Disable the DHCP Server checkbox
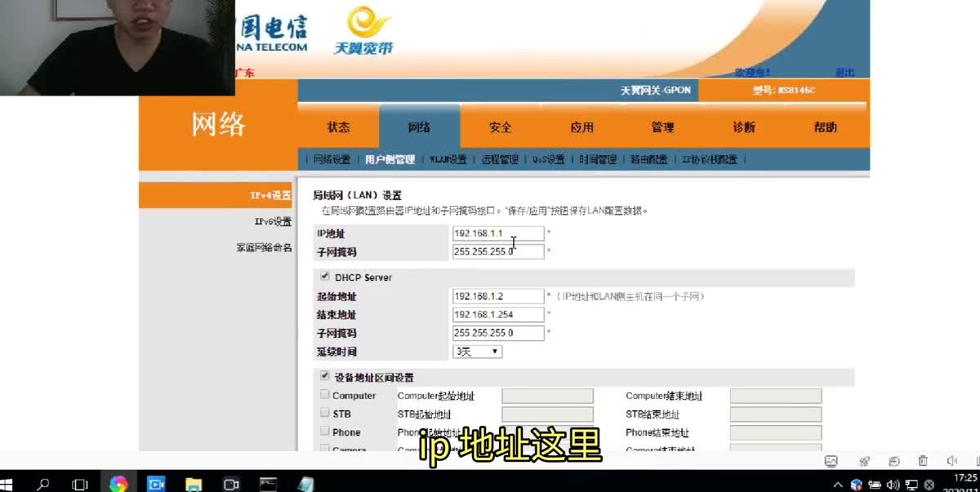Viewport: 980px width, 492px height. 324,277
